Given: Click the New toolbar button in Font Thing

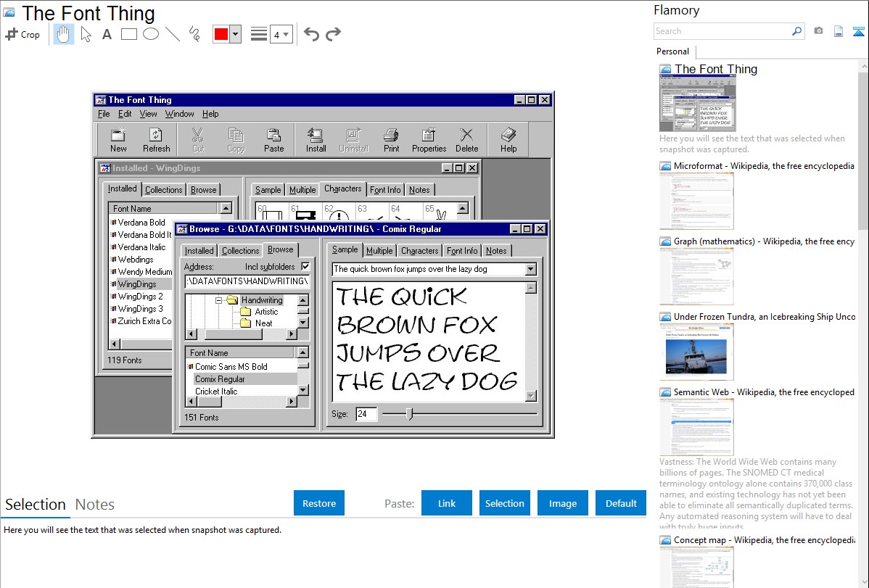Looking at the screenshot, I should coord(118,140).
